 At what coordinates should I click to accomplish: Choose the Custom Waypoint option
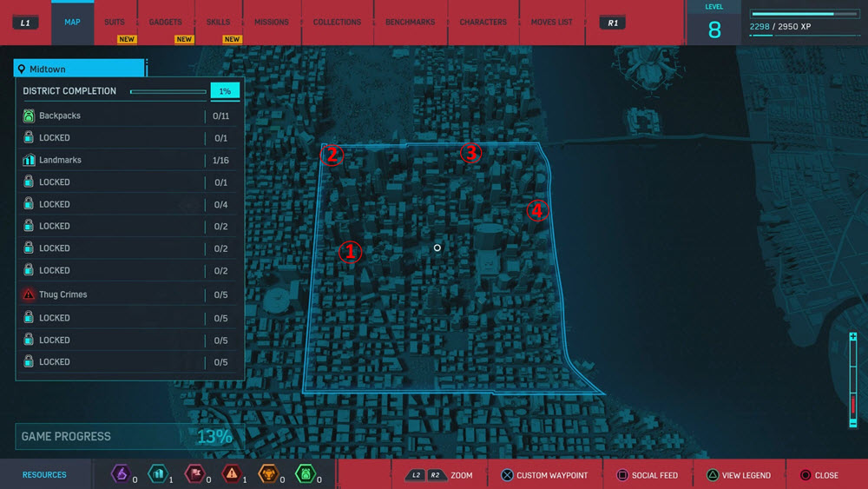(x=551, y=475)
